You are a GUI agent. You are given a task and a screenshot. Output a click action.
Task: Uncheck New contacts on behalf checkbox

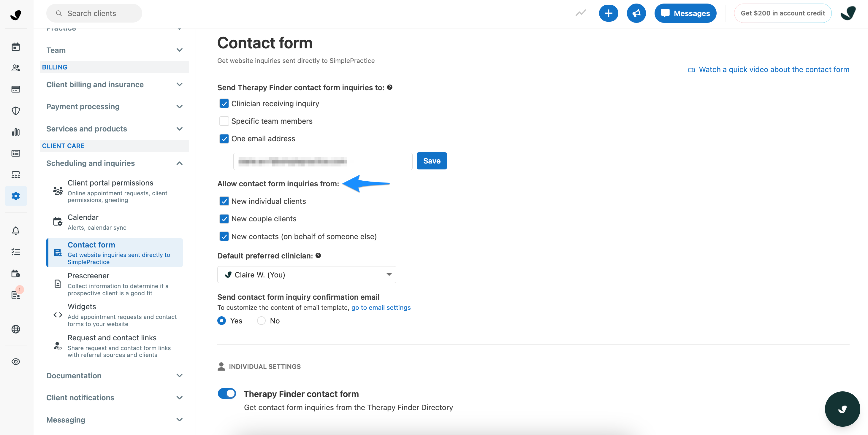click(x=224, y=236)
